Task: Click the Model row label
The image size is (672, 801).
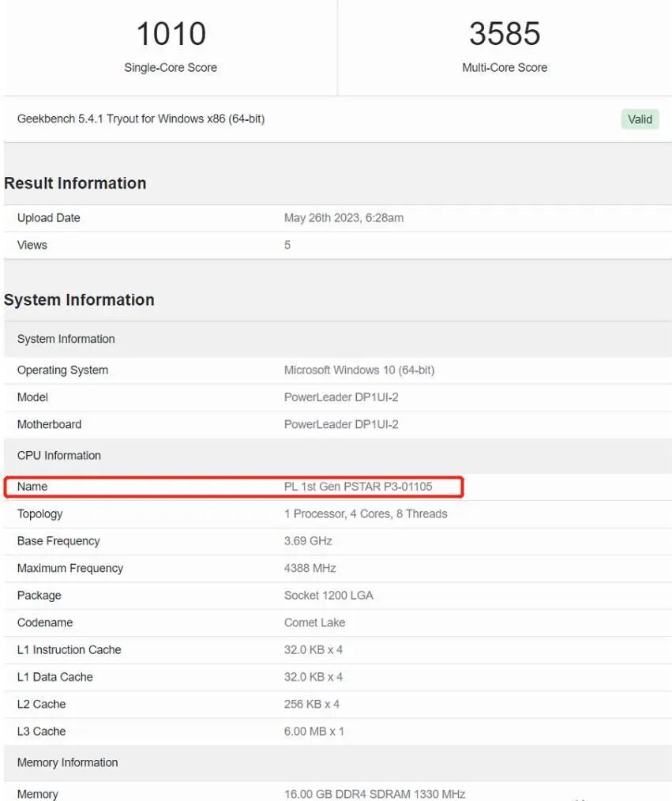Action: tap(32, 397)
